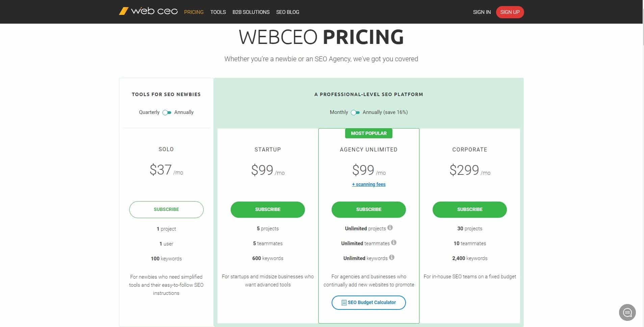Open the SEO Budget Calculator
This screenshot has height=327, width=644.
coord(369,303)
